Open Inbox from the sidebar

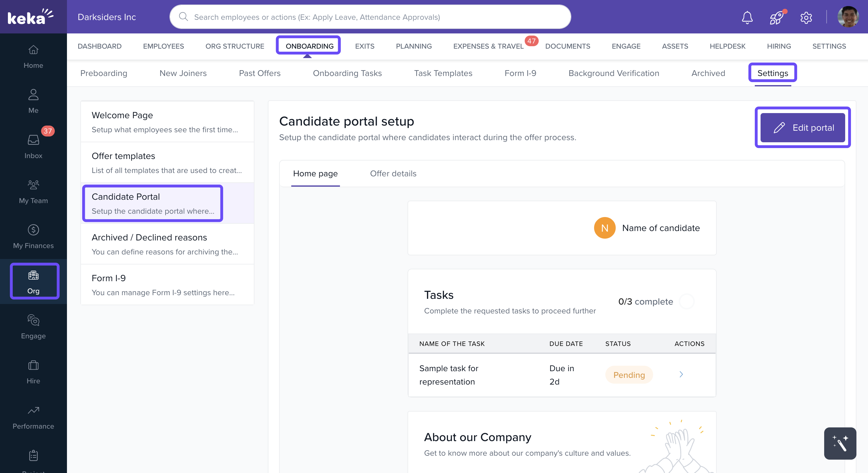point(33,147)
